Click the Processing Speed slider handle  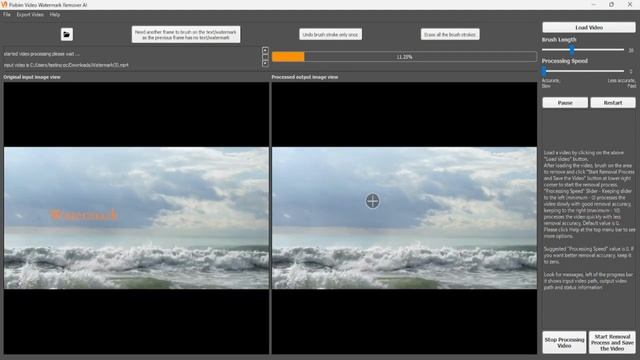pyautogui.click(x=544, y=71)
